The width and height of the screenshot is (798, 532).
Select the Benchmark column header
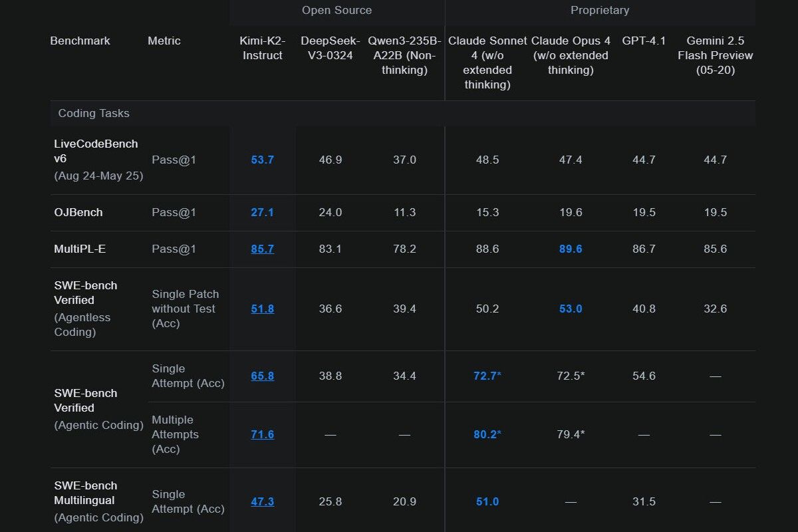coord(80,41)
